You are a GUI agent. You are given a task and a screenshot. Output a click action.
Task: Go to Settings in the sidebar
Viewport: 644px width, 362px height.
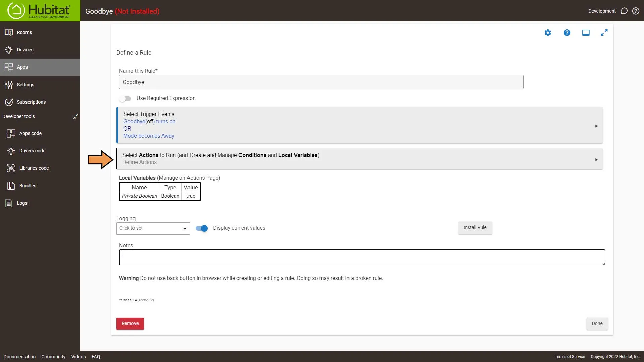click(40, 85)
